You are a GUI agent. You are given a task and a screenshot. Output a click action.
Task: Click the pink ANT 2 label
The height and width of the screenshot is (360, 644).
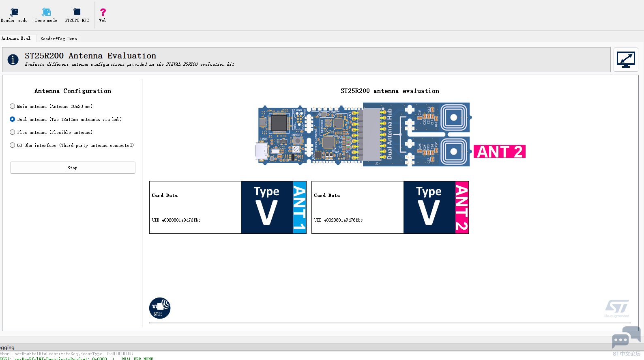(x=500, y=151)
